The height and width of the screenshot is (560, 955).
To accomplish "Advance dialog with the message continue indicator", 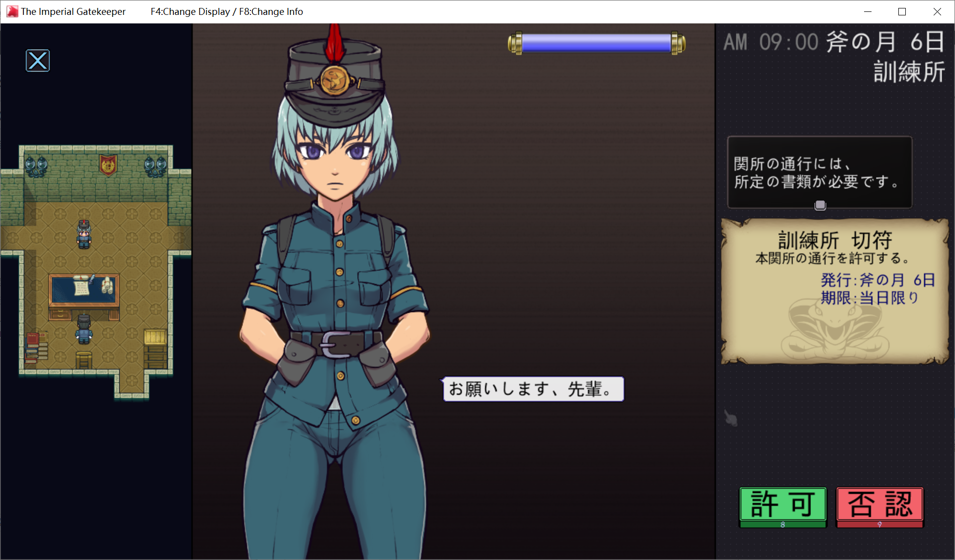I will (820, 205).
